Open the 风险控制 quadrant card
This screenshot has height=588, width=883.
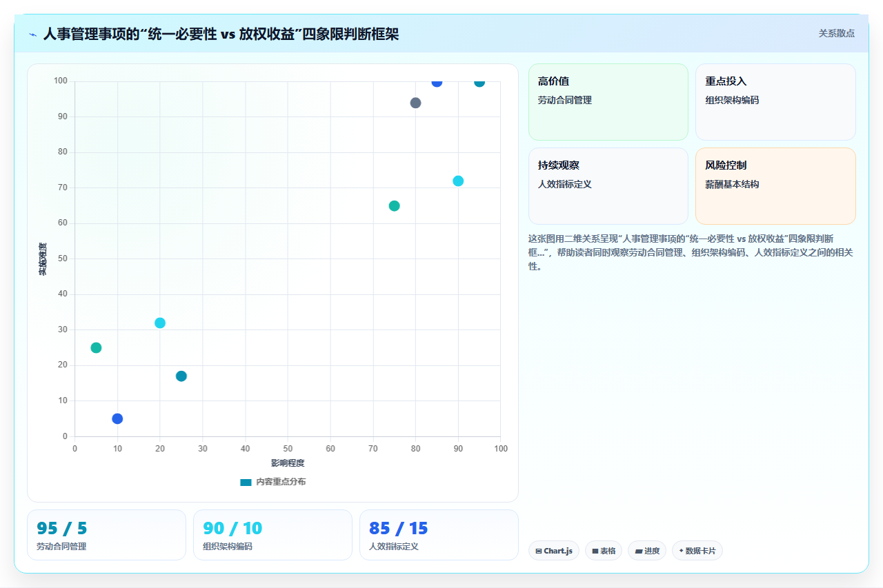[x=775, y=186]
